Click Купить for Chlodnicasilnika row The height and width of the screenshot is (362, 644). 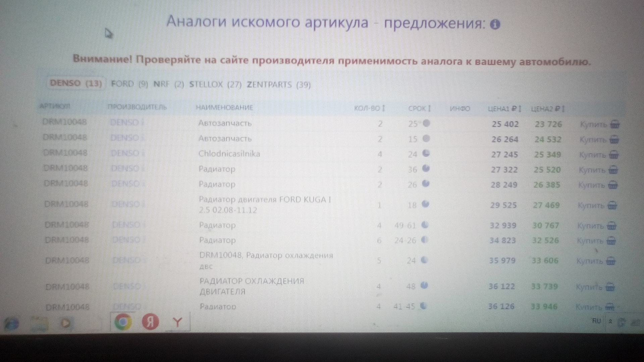[x=592, y=155]
